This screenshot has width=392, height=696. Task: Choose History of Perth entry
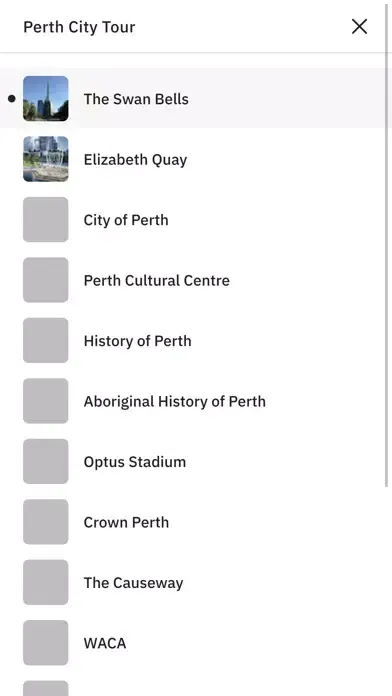coord(194,340)
